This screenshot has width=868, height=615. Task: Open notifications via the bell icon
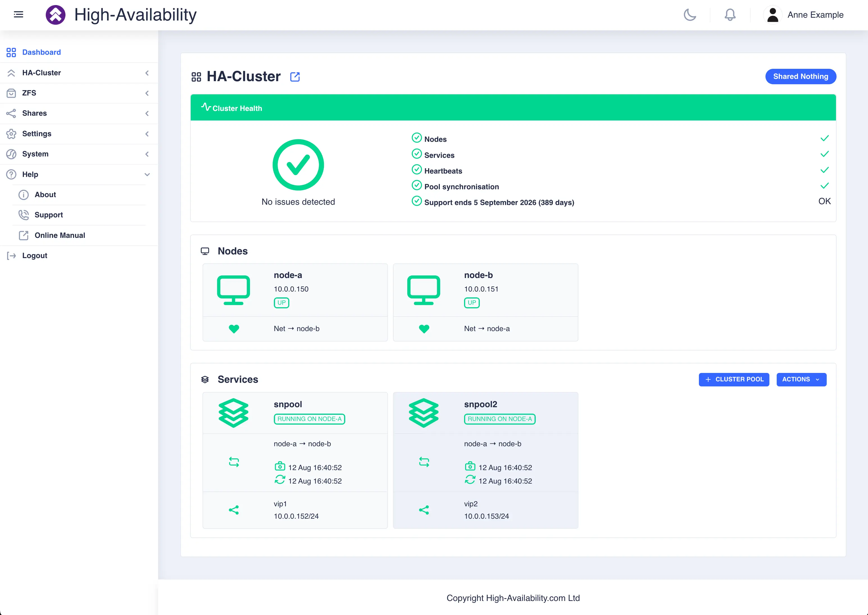click(x=730, y=15)
